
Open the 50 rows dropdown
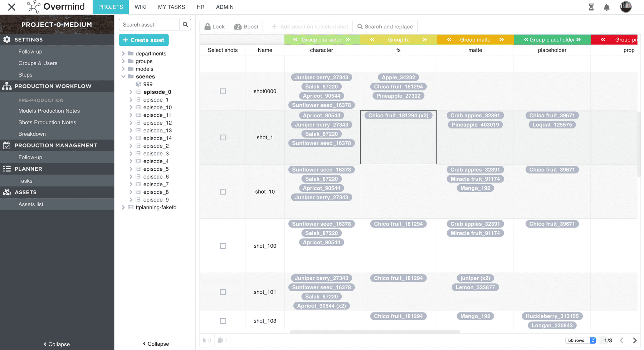(x=580, y=340)
